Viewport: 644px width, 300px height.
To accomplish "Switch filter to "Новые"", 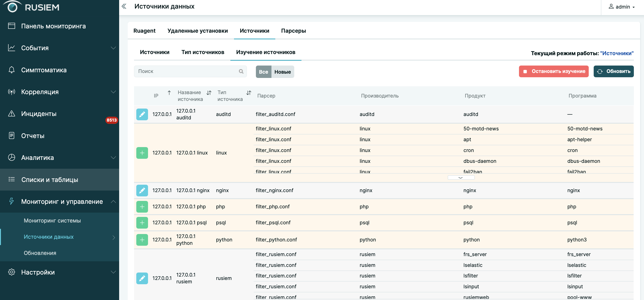I will pos(283,72).
